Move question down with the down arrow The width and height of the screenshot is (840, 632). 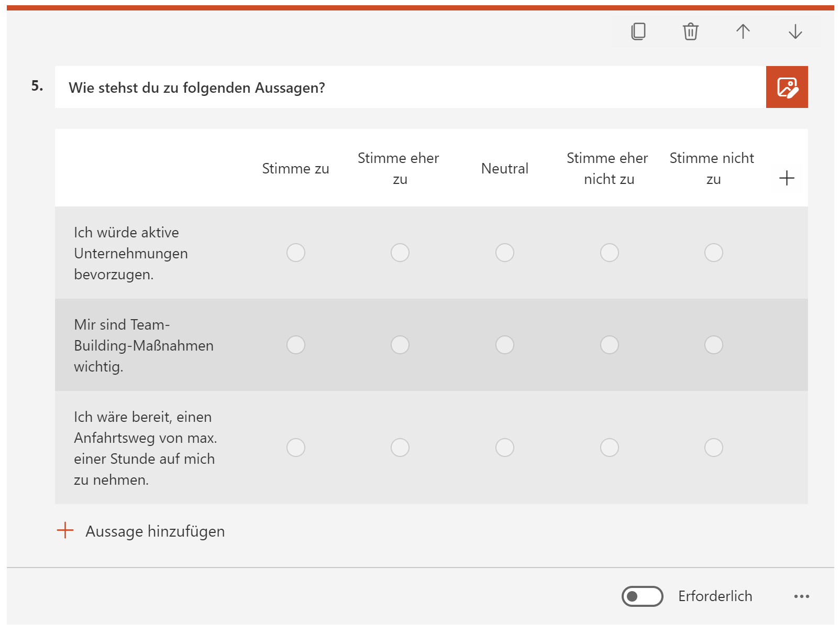click(x=795, y=31)
